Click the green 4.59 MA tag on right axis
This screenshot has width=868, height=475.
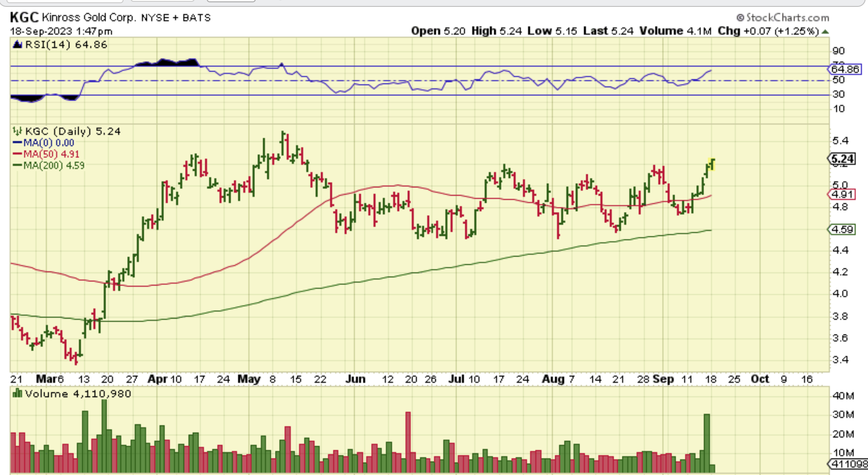[842, 229]
